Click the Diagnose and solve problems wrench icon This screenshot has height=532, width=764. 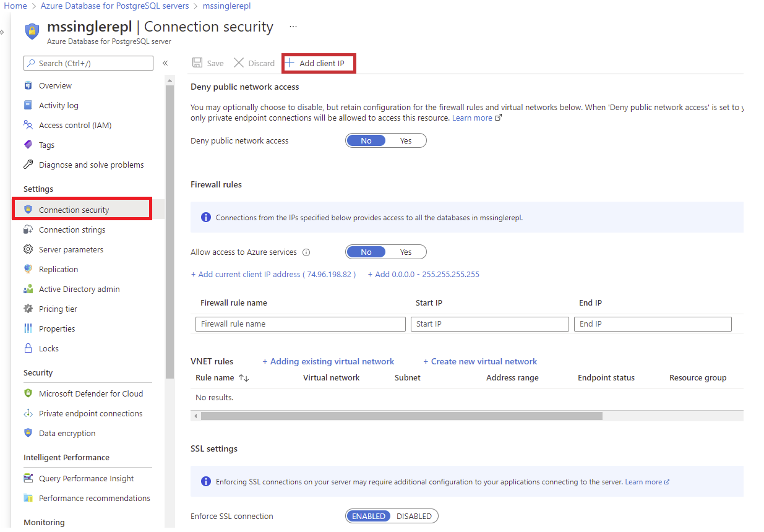tap(28, 165)
